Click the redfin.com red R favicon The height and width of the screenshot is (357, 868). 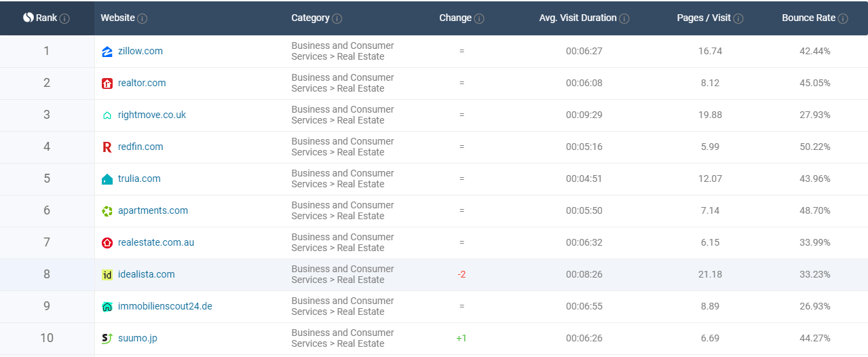point(107,147)
